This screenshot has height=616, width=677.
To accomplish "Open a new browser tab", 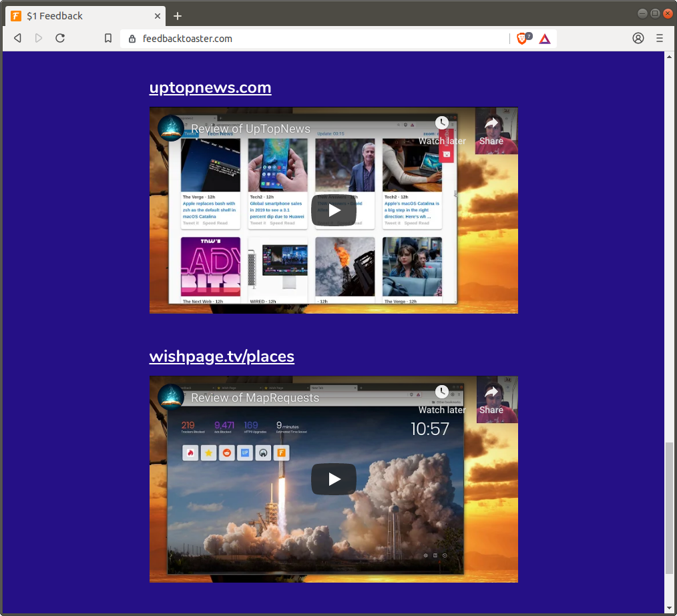I will (178, 16).
